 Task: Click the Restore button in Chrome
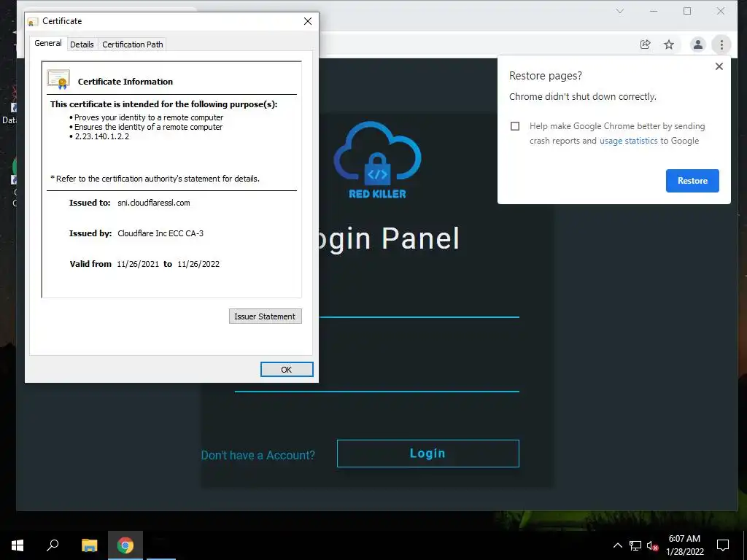pos(692,181)
